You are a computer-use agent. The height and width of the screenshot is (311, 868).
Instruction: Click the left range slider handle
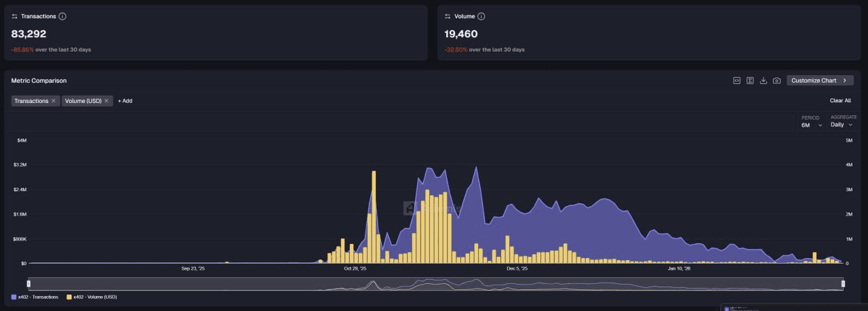coord(28,283)
